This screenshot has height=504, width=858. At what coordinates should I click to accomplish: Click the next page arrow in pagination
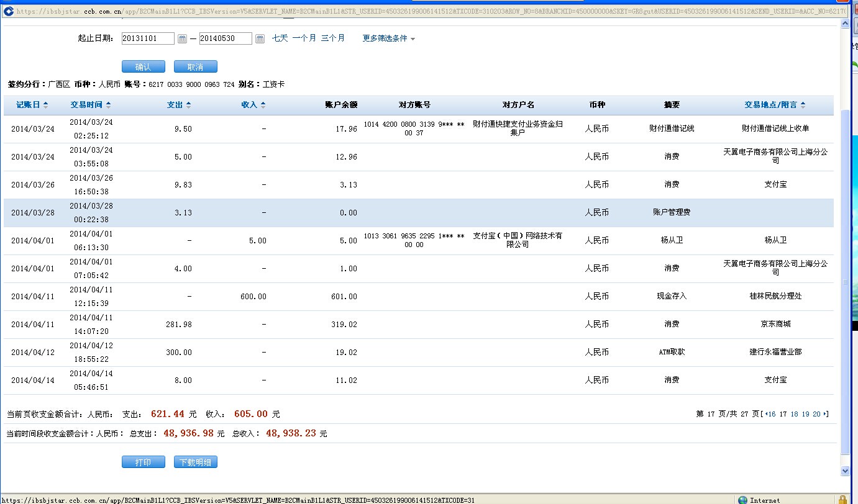point(826,414)
